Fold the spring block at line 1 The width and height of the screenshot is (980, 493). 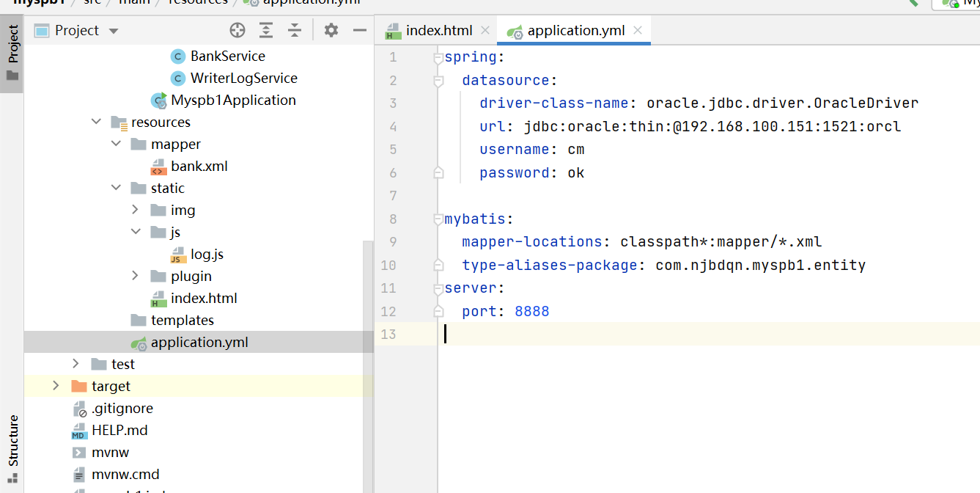(x=438, y=57)
